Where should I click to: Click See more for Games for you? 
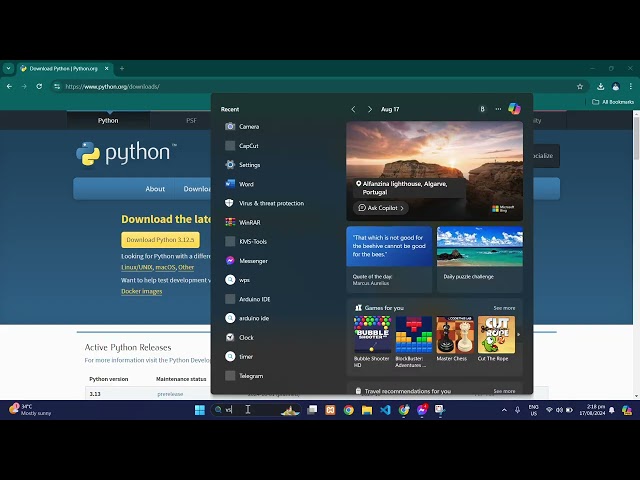(x=504, y=308)
